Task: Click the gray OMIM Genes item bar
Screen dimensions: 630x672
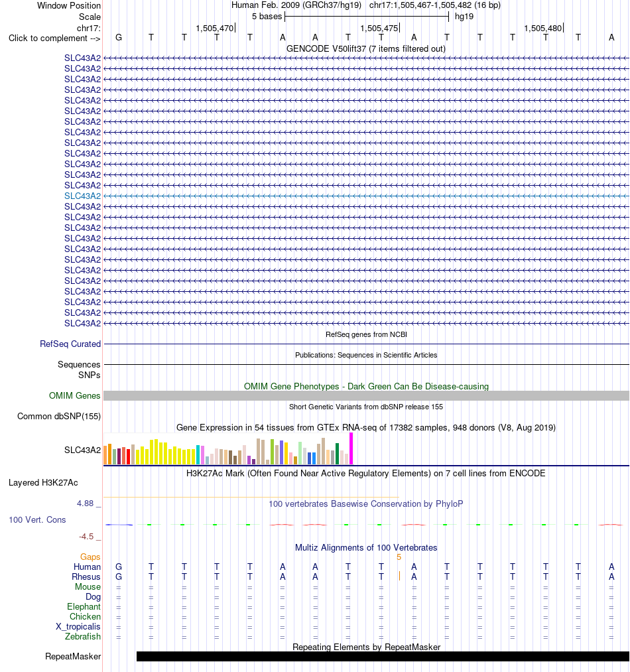Action: coord(366,395)
